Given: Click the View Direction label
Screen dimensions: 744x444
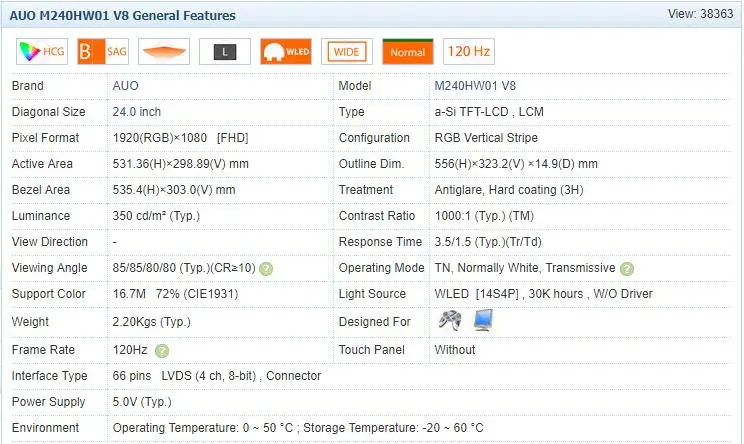Looking at the screenshot, I should 50,242.
